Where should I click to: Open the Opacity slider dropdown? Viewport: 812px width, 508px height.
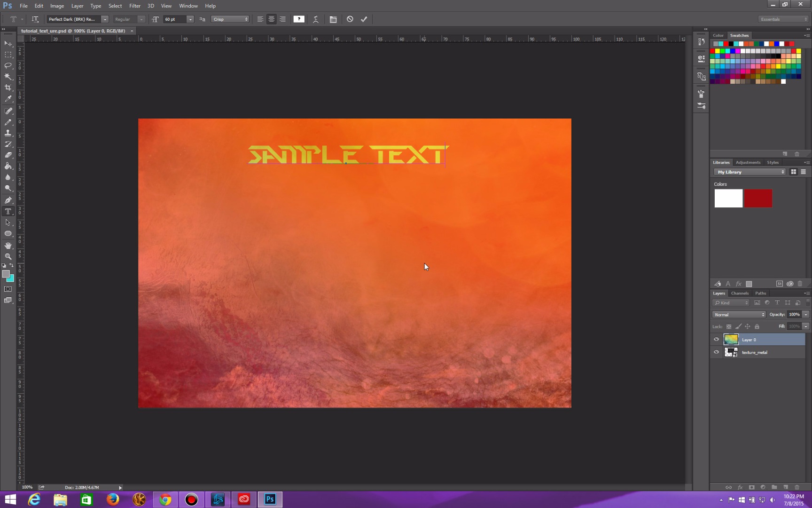click(x=805, y=315)
